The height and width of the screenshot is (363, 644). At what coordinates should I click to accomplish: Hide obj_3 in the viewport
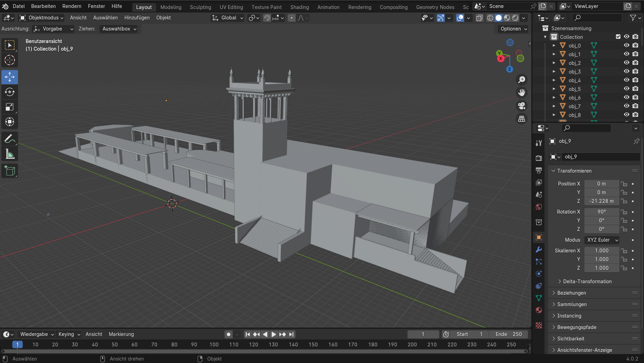click(x=626, y=71)
